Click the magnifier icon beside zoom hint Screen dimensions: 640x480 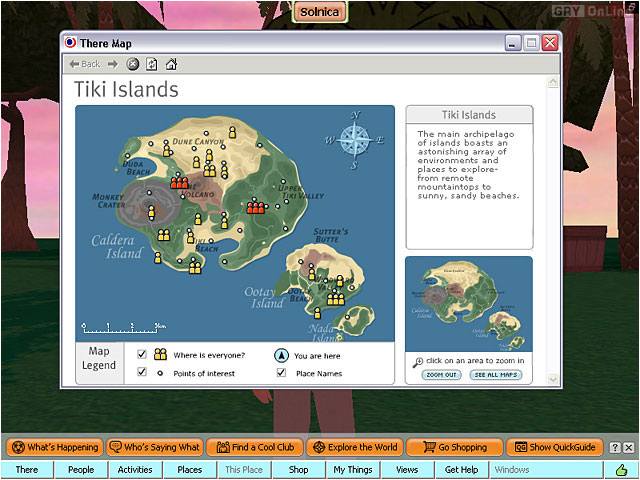coord(418,362)
